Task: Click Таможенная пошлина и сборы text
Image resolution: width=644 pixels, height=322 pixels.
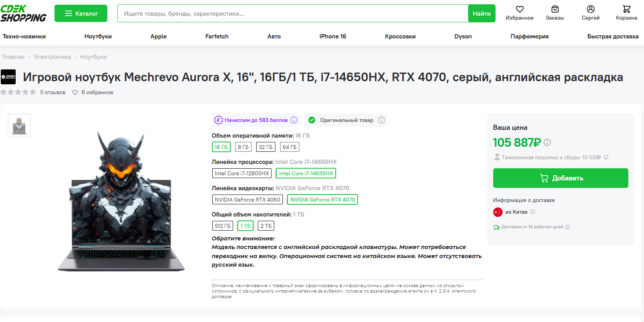Action: coord(551,157)
